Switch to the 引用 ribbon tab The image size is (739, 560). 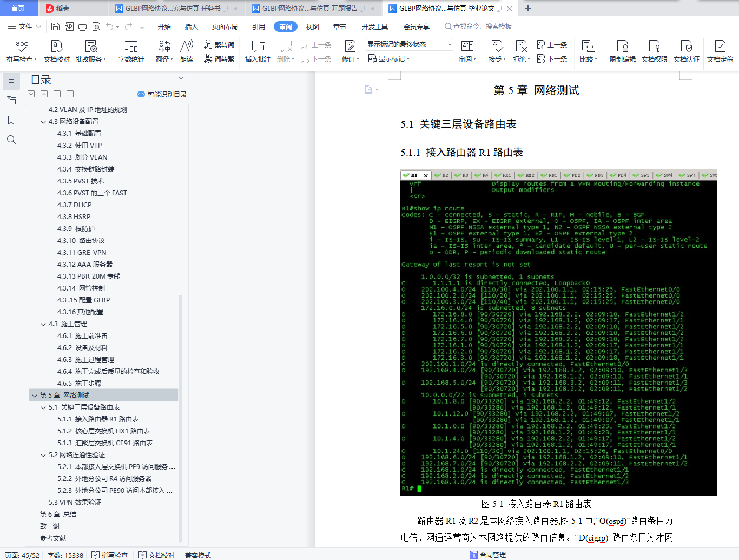tap(259, 27)
